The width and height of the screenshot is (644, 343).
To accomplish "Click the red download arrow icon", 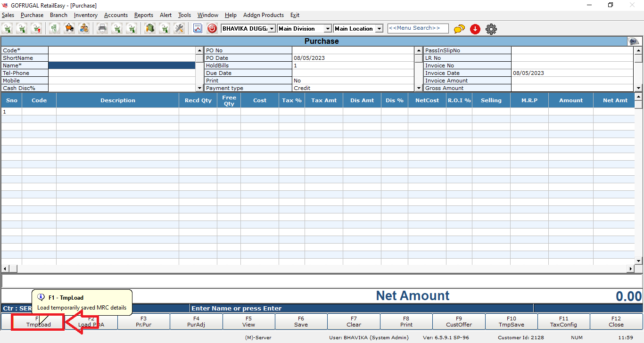I will point(475,29).
